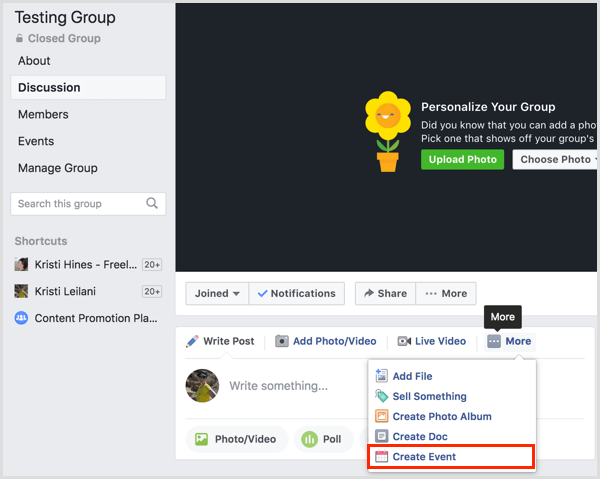Screen dimensions: 600x479
Task: Click the Live Video camera icon
Action: (404, 341)
